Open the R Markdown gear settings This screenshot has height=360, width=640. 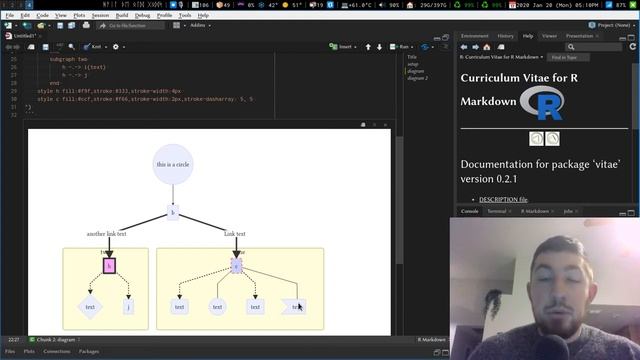tap(116, 47)
